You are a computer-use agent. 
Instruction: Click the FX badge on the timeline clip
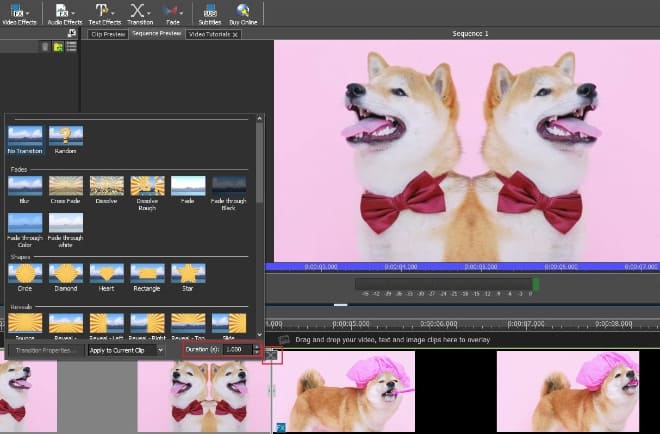[280, 428]
